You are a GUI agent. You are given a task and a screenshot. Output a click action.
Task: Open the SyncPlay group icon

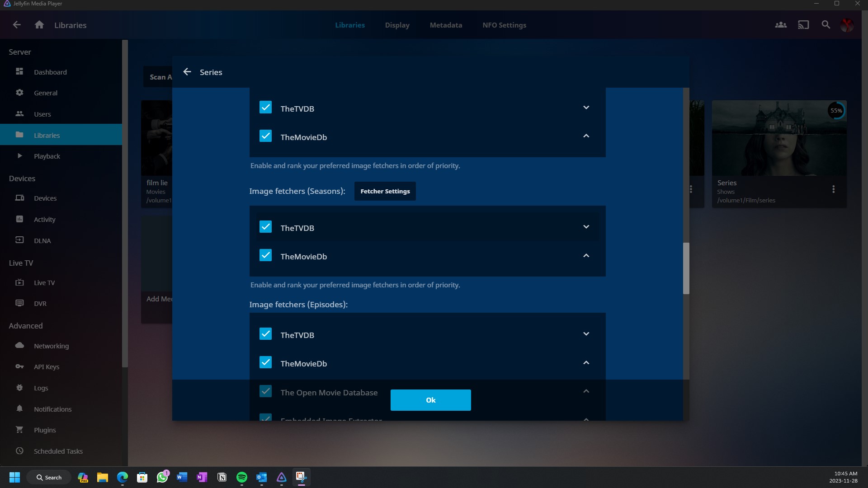[781, 25]
